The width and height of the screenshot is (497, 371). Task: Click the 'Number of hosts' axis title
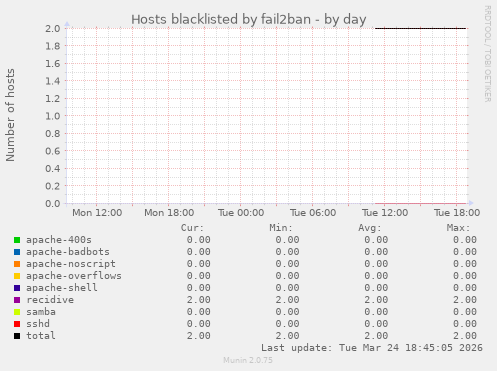tap(10, 115)
